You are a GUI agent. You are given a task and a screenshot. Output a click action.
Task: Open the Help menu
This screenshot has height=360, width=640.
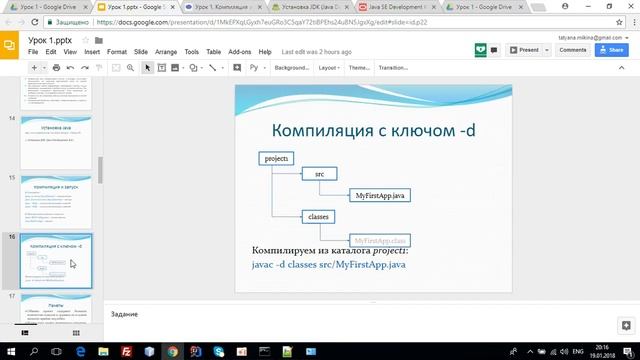tap(265, 52)
